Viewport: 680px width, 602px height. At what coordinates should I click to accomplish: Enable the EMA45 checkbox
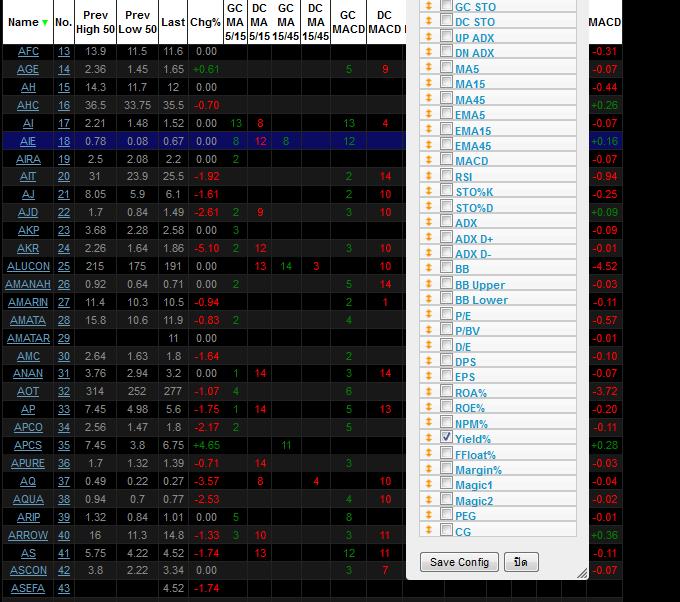coord(446,144)
